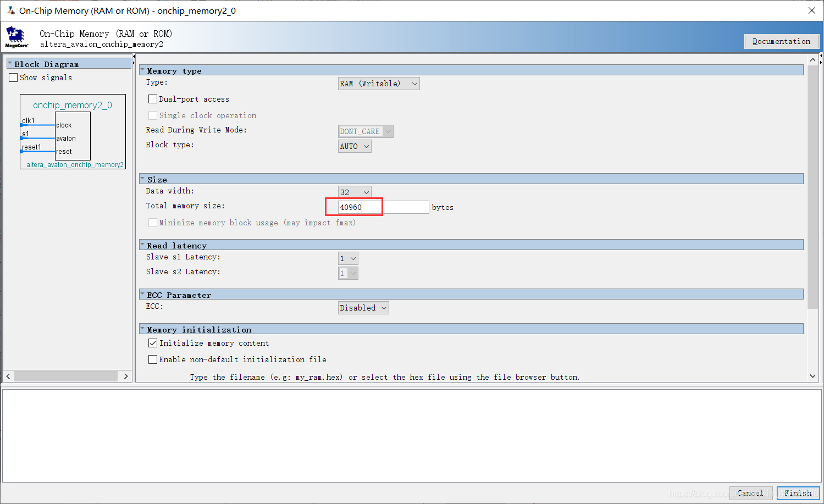Click parameters panel scroll down arrow
Viewport: 824px width, 504px height.
click(x=812, y=376)
